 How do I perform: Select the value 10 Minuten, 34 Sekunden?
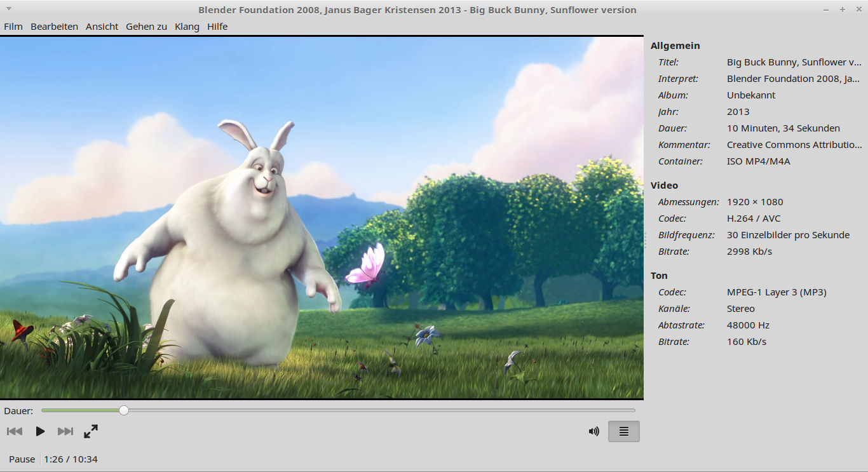click(x=783, y=128)
